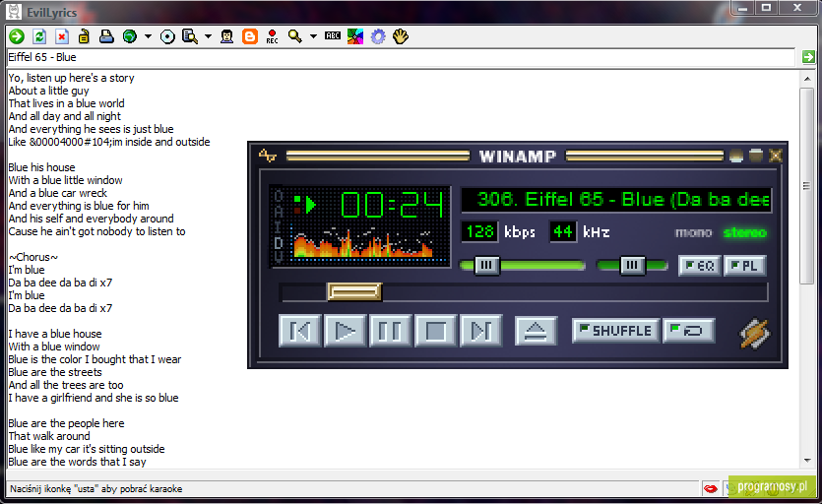Open settings via blue gear icon
This screenshot has height=504, width=822.
pyautogui.click(x=378, y=36)
